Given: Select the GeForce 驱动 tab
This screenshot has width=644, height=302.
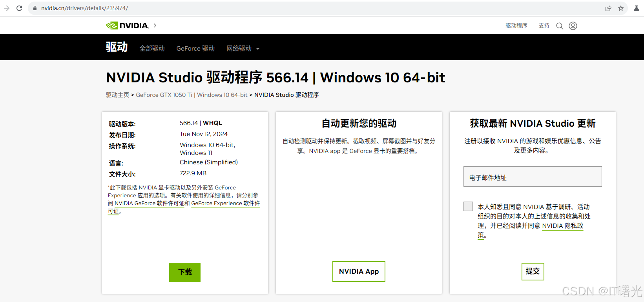Looking at the screenshot, I should click(195, 48).
